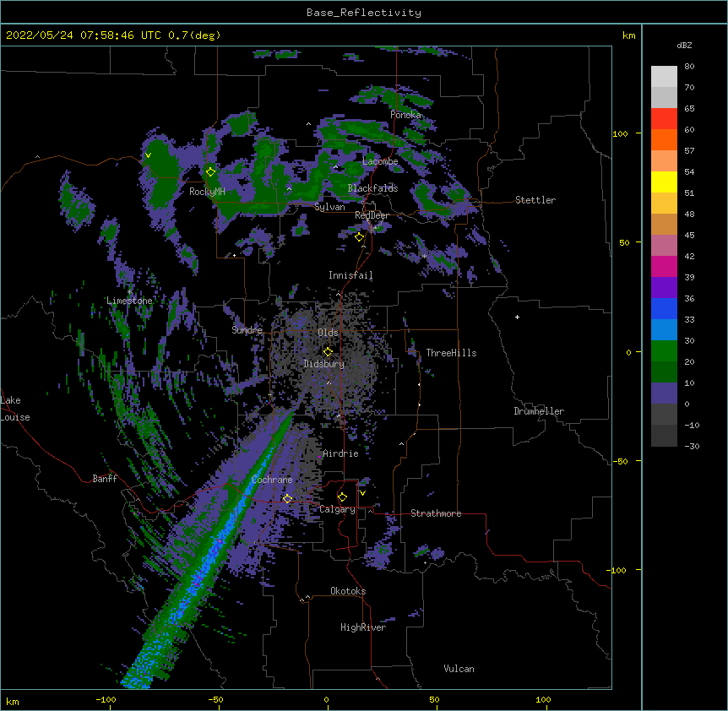Select the yellow diamond marker below Olds
Screen dimensions: 728x711
328,352
